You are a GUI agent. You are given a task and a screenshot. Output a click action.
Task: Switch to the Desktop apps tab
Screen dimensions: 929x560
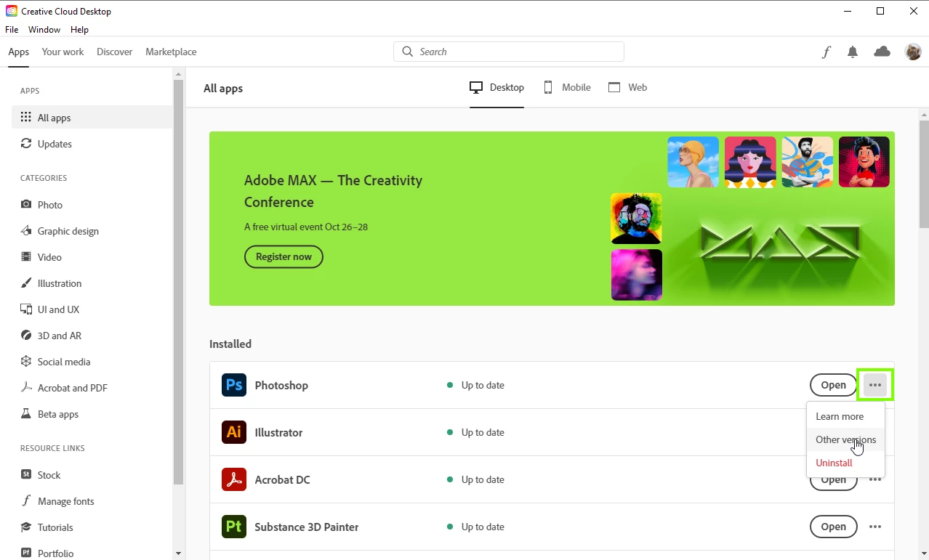point(496,87)
